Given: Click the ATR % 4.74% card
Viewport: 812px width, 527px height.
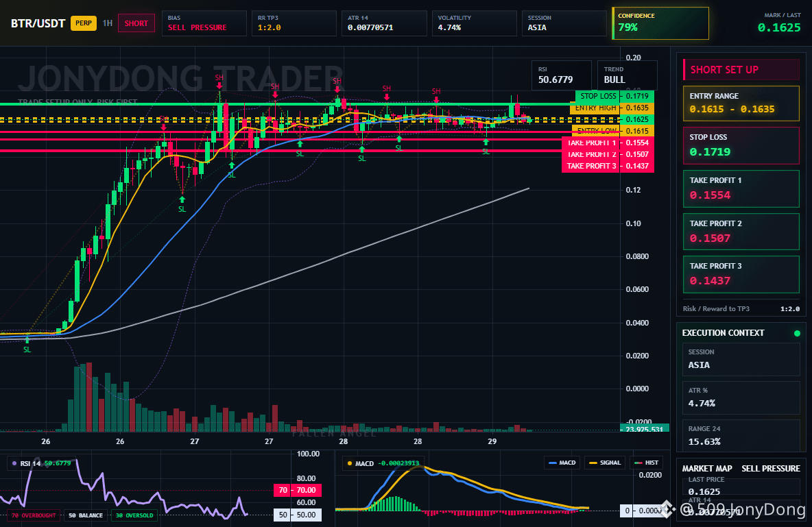Looking at the screenshot, I should (741, 397).
